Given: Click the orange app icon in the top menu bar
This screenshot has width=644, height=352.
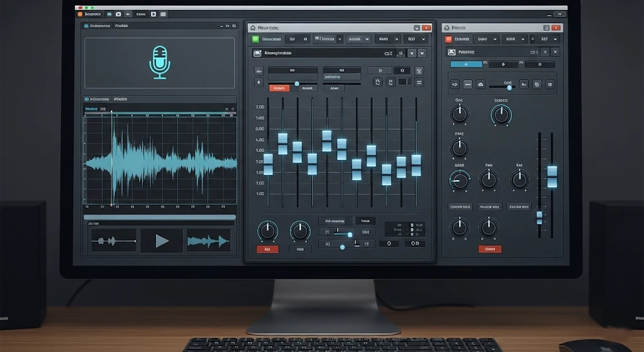Looking at the screenshot, I should tap(80, 14).
